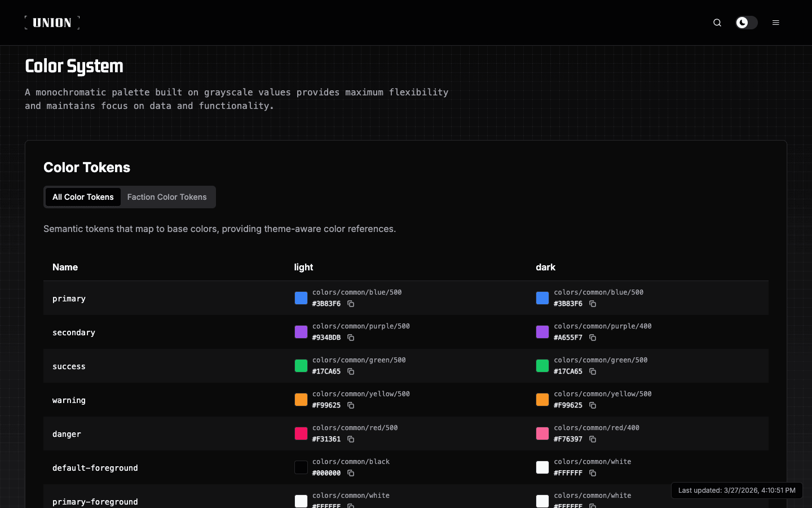812x508 pixels.
Task: Copy the danger light hex #F31361
Action: coord(350,439)
